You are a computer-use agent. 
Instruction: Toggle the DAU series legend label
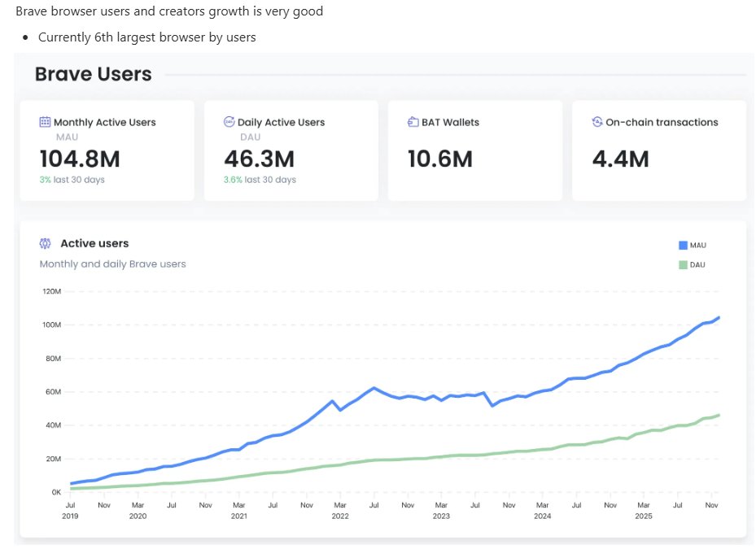pos(697,264)
